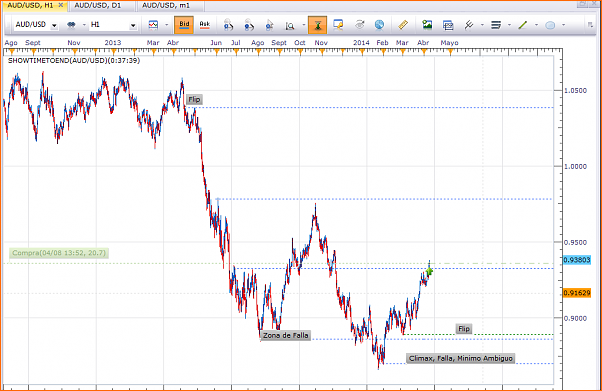This screenshot has width=602, height=391.
Task: Click the 2014 label on the time axis
Action: click(361, 43)
